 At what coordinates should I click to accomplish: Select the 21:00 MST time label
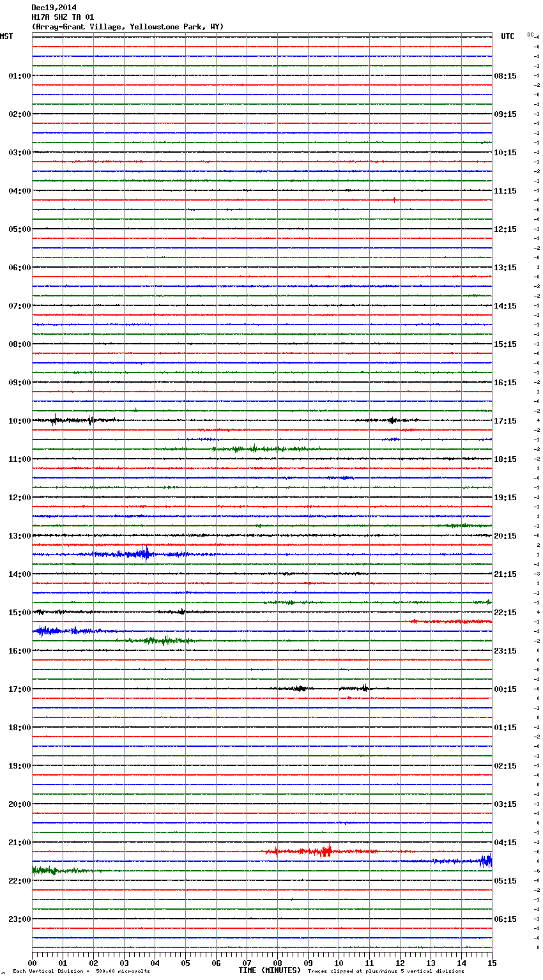click(x=20, y=843)
